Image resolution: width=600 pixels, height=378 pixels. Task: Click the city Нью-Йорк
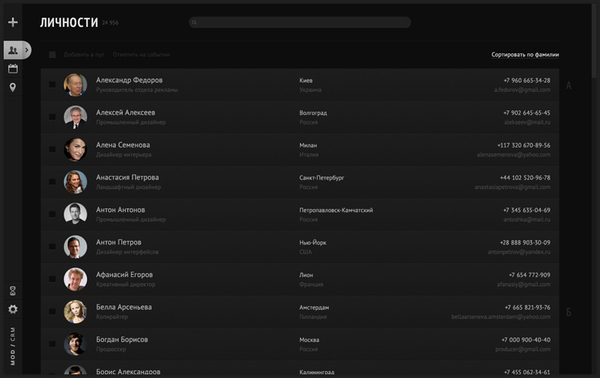coord(313,243)
